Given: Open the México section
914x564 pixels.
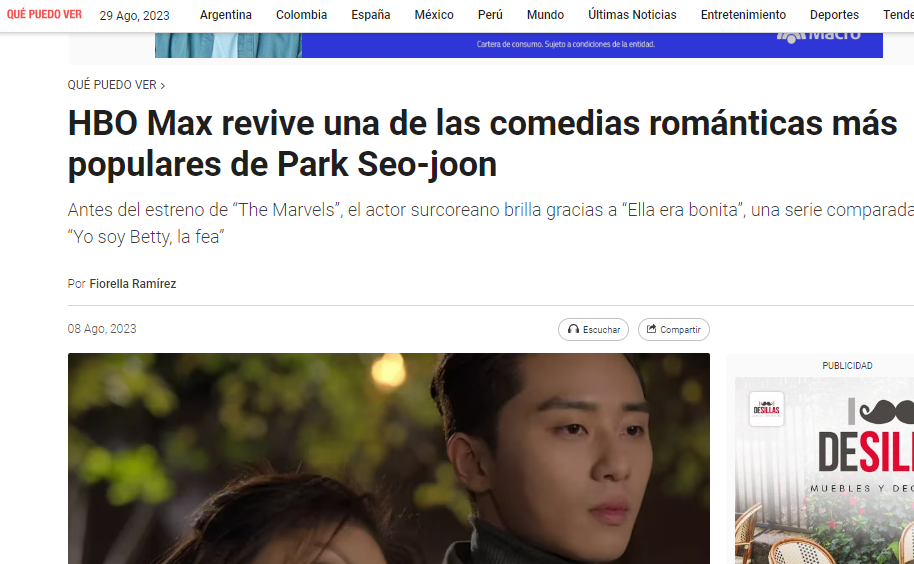Looking at the screenshot, I should (x=434, y=15).
